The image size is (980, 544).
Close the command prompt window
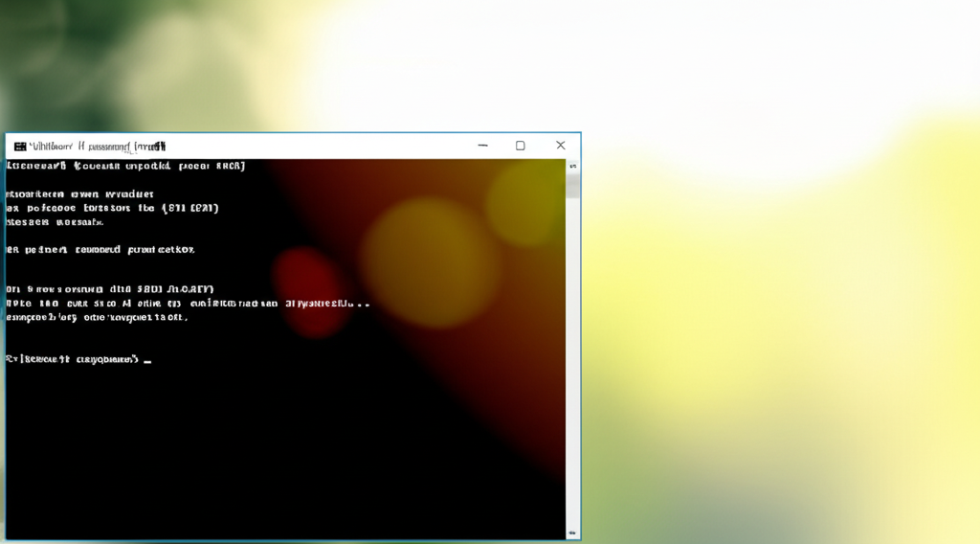click(x=561, y=146)
